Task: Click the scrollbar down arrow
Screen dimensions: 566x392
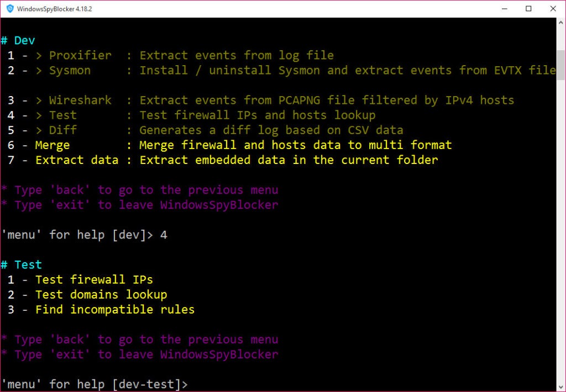Action: pyautogui.click(x=561, y=387)
